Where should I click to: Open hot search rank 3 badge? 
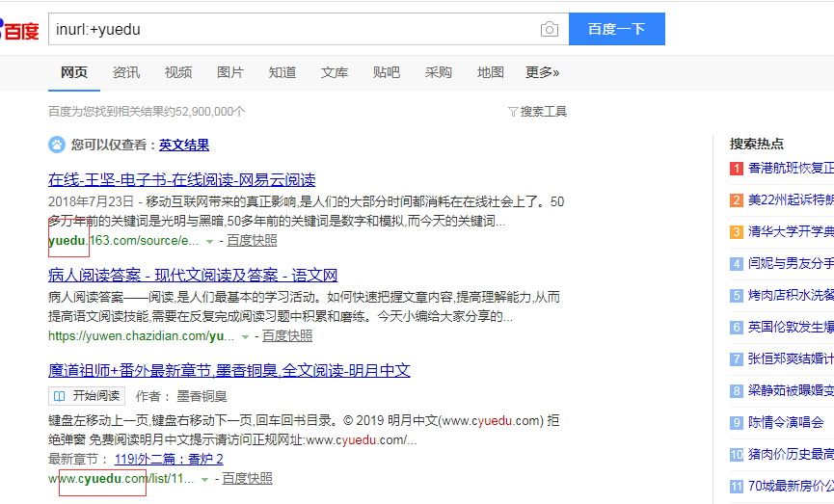[736, 232]
